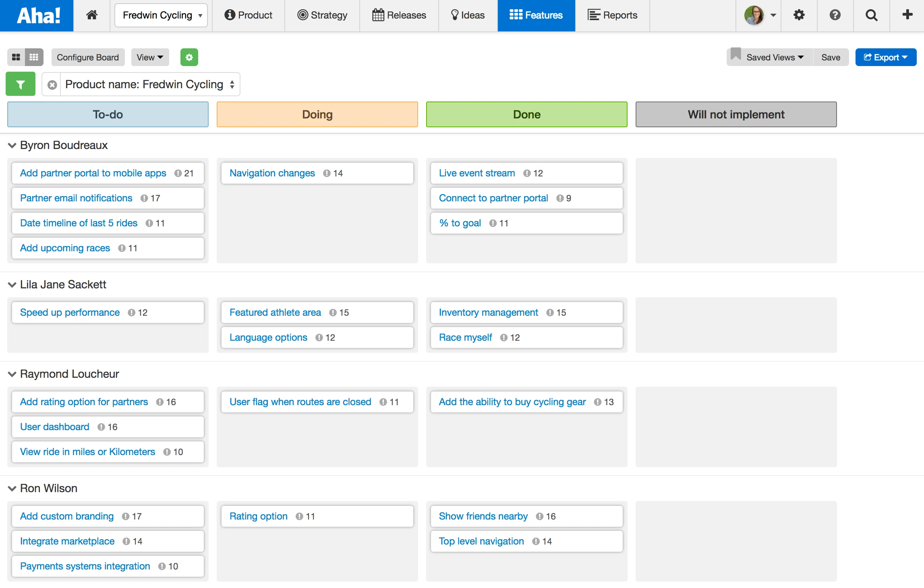Remove the Product name filter

[52, 85]
